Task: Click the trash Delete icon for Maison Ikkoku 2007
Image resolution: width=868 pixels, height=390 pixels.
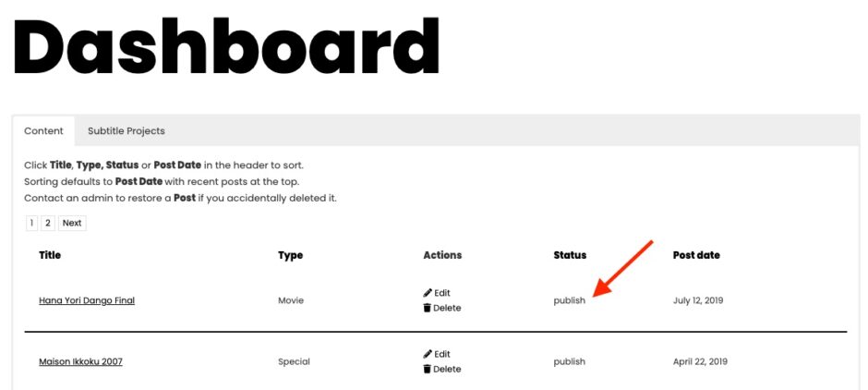Action: tap(428, 369)
